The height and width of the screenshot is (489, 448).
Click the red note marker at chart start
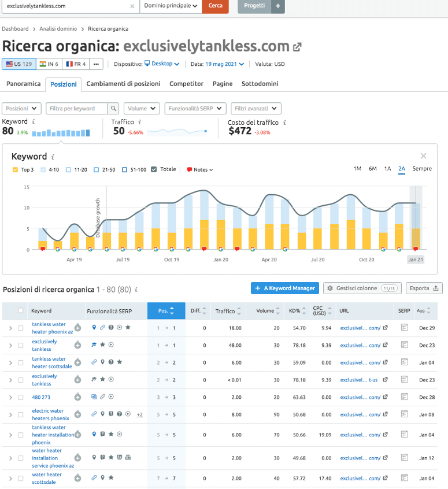(43, 249)
